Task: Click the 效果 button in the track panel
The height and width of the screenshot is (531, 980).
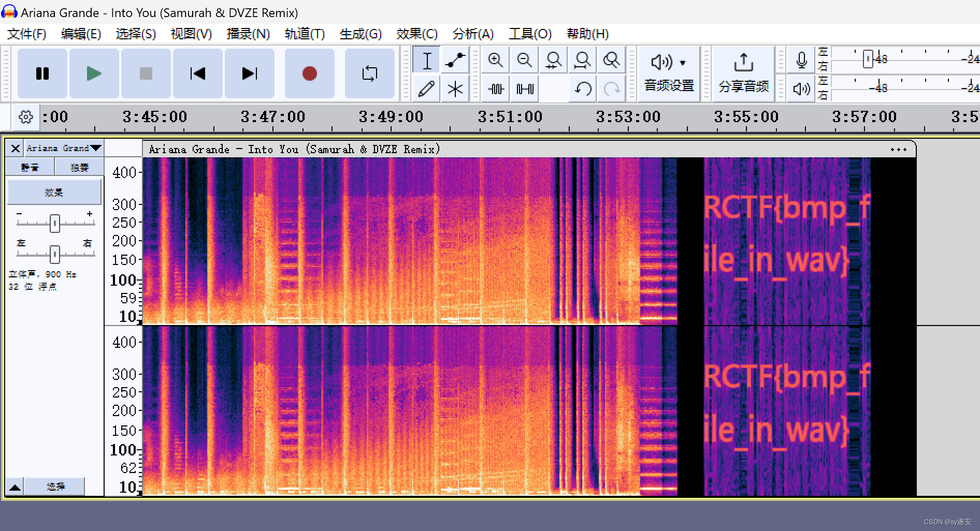Action: (x=54, y=191)
